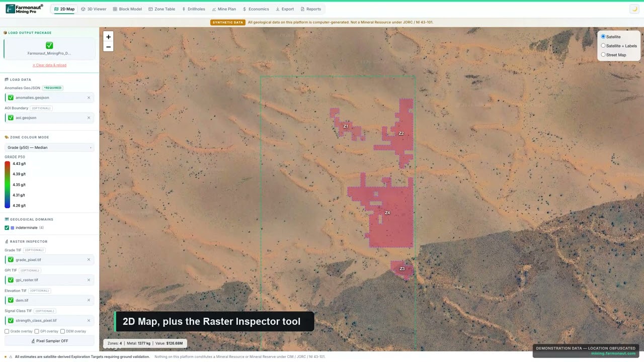Click the SYNTHETIC DATA badge
This screenshot has width=644, height=362.
(x=228, y=22)
